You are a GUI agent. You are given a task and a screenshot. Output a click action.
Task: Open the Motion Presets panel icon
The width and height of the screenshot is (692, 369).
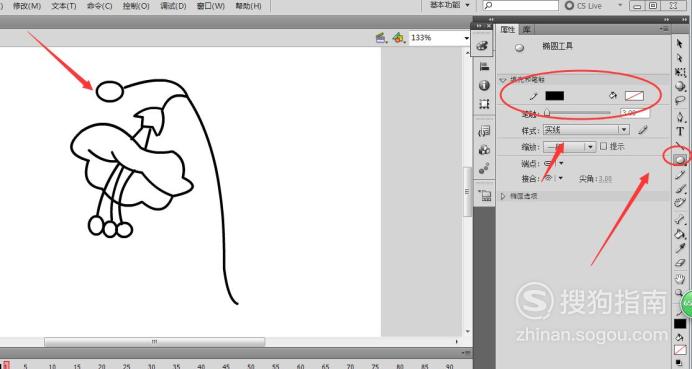[x=484, y=169]
